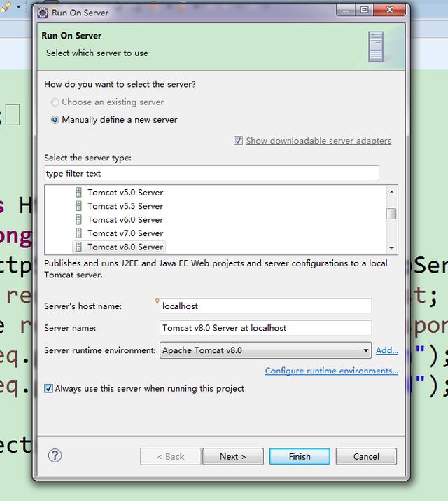
Task: Maximize the Run On Server dialog
Action: [x=365, y=10]
